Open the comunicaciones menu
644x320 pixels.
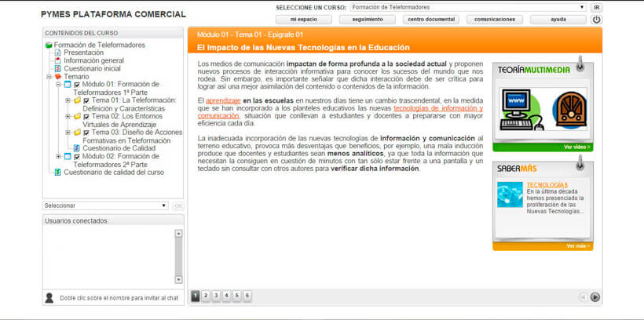click(495, 20)
